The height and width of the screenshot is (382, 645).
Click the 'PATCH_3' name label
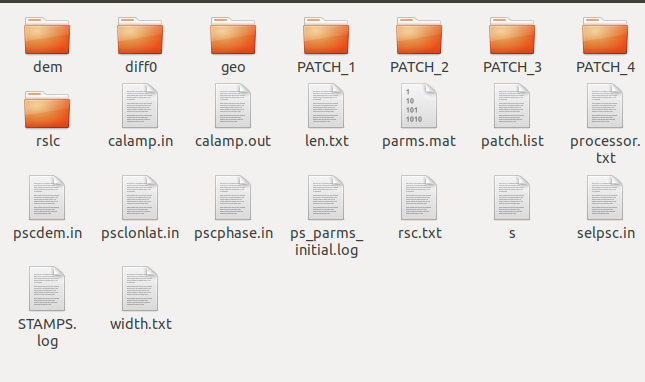click(x=512, y=67)
